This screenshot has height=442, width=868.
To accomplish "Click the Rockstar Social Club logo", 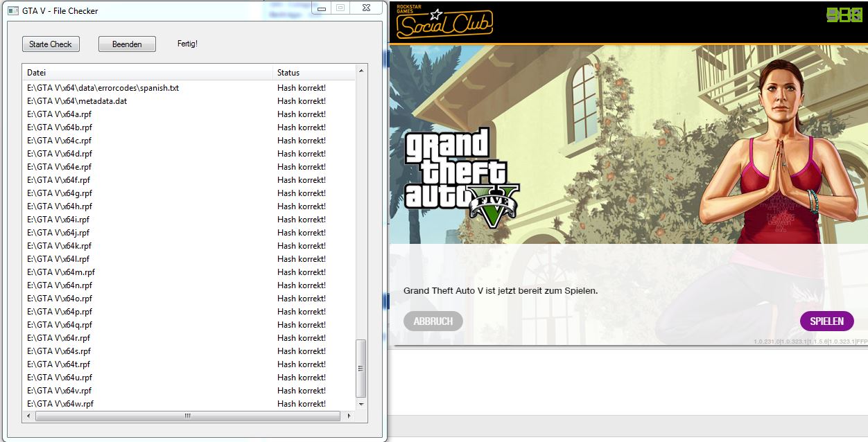I will pyautogui.click(x=444, y=22).
